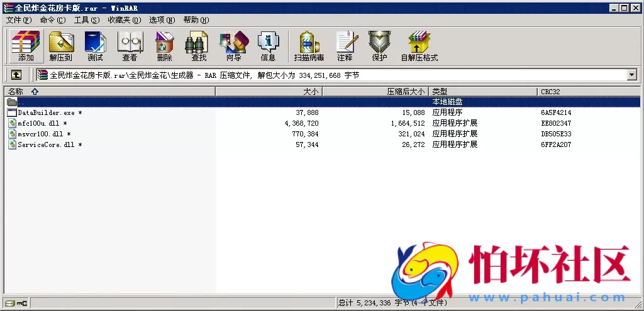The width and height of the screenshot is (644, 311).
Task: Open the 帮助(H) menu
Action: 196,19
